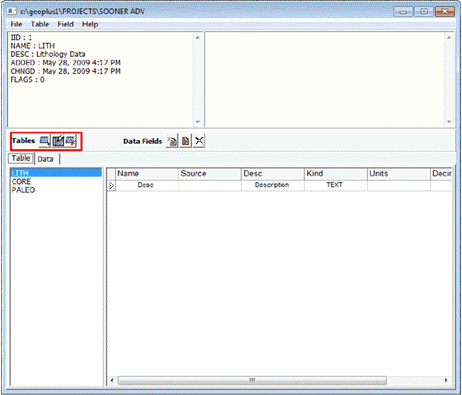Screen dimensions: 462x395
Task: Switch to the Data tab
Action: coord(46,159)
